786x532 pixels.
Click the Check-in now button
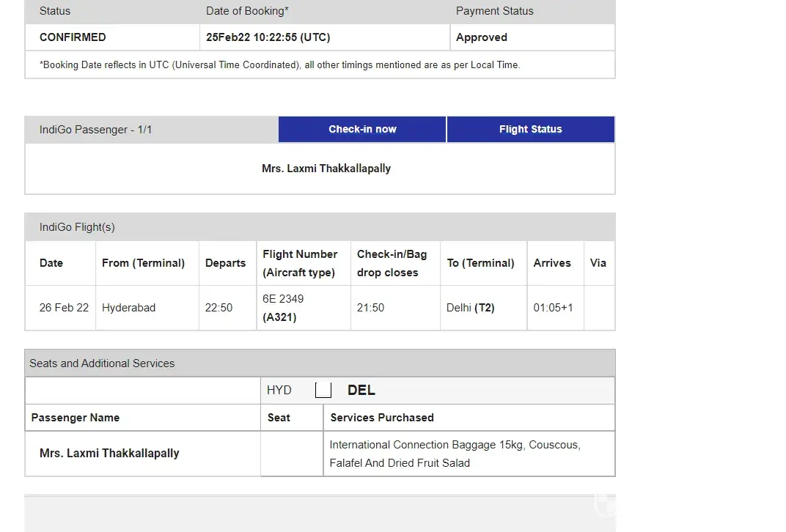tap(362, 129)
